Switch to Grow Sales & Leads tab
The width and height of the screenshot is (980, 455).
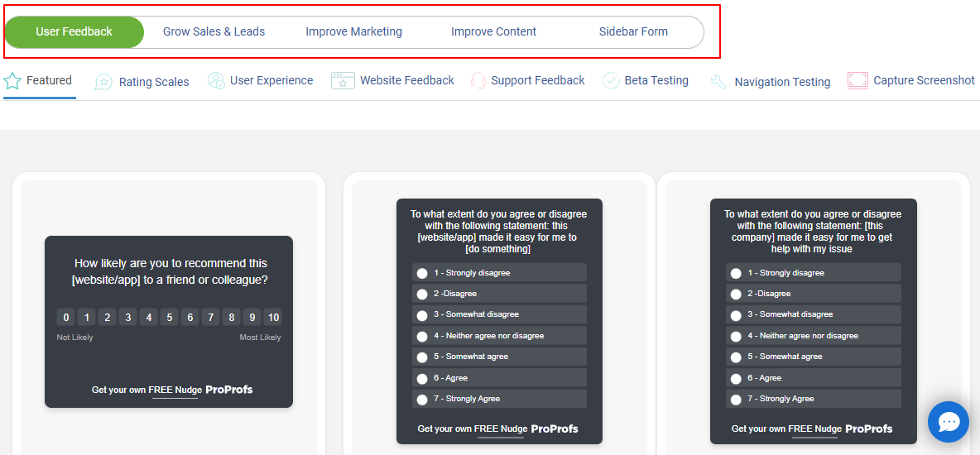[x=214, y=32]
